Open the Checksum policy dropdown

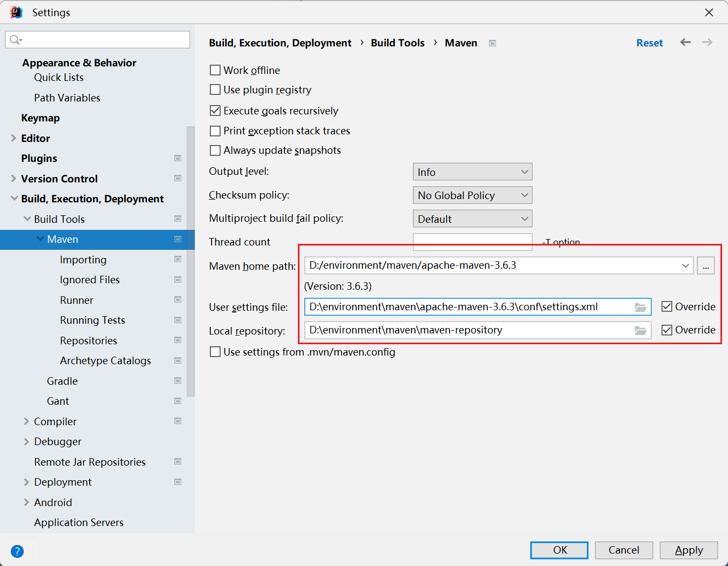[x=472, y=195]
